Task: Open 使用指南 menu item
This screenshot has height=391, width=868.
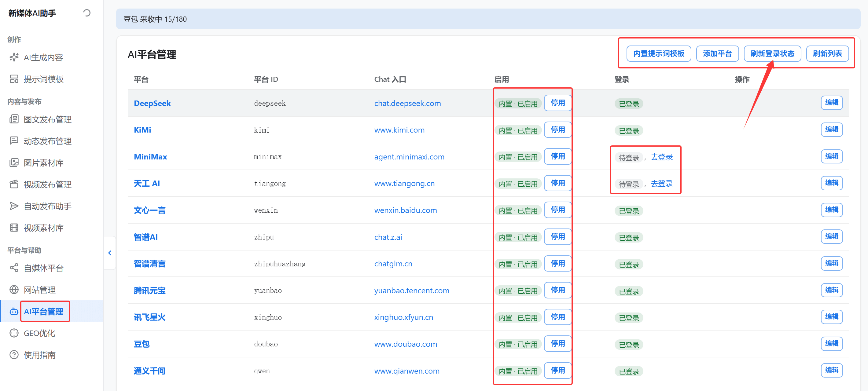Action: pyautogui.click(x=52, y=355)
